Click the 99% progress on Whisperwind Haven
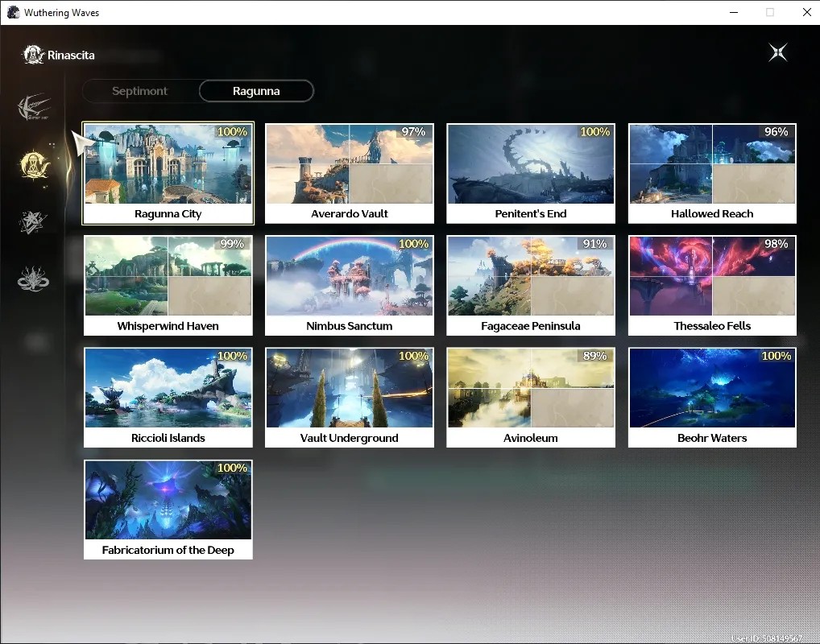The image size is (820, 644). pyautogui.click(x=232, y=244)
